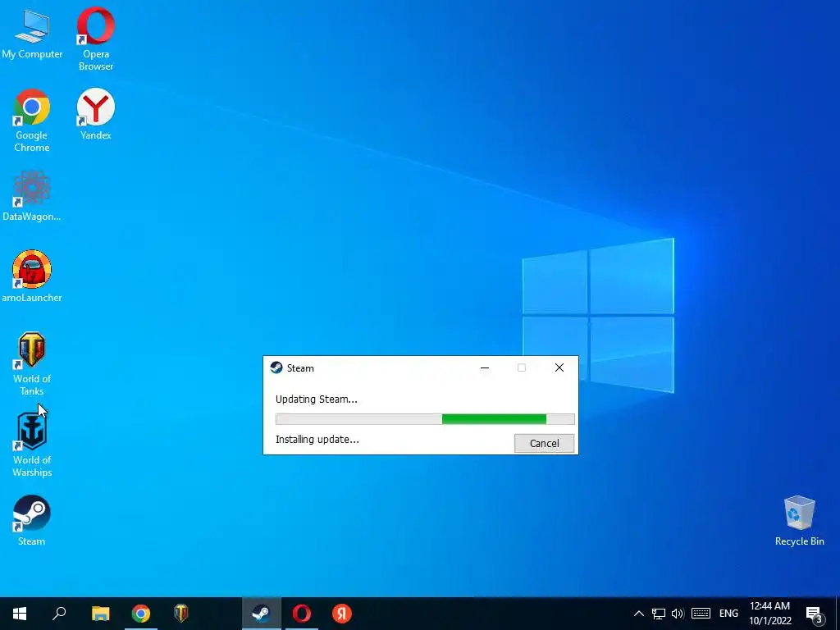Cancel the Steam update
840x630 pixels.
pos(544,443)
